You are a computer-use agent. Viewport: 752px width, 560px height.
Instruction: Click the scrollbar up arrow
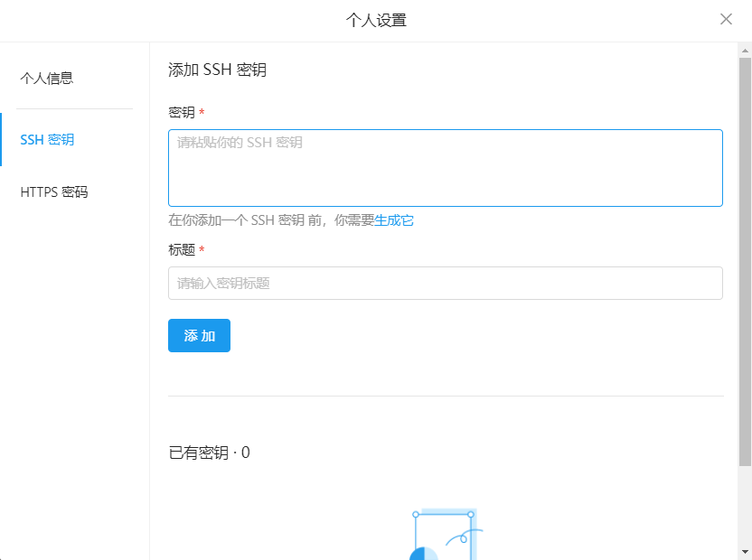[x=745, y=51]
